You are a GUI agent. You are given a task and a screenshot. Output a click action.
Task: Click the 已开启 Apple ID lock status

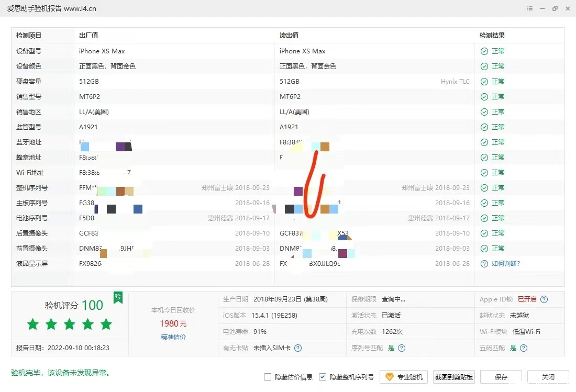click(x=527, y=299)
